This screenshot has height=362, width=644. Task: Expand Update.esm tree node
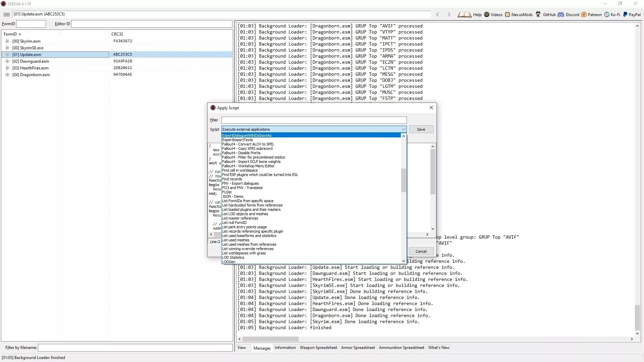(7, 55)
